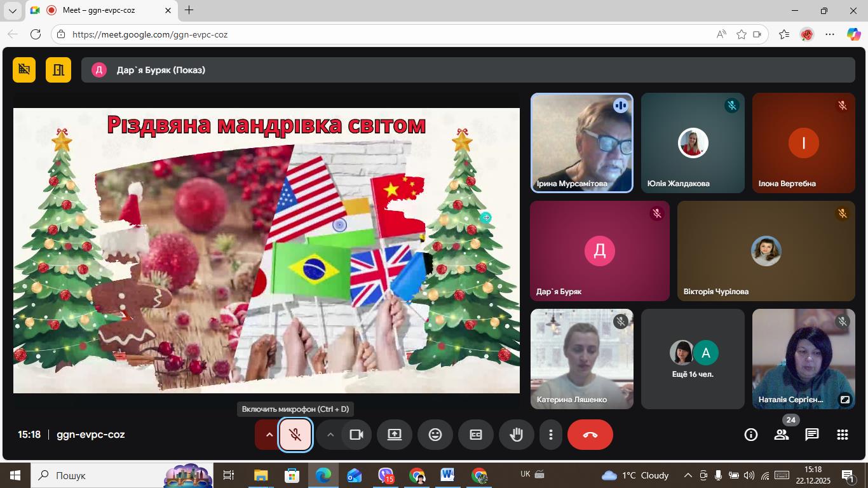Toggle the camera on or off
The image size is (868, 488).
(356, 435)
